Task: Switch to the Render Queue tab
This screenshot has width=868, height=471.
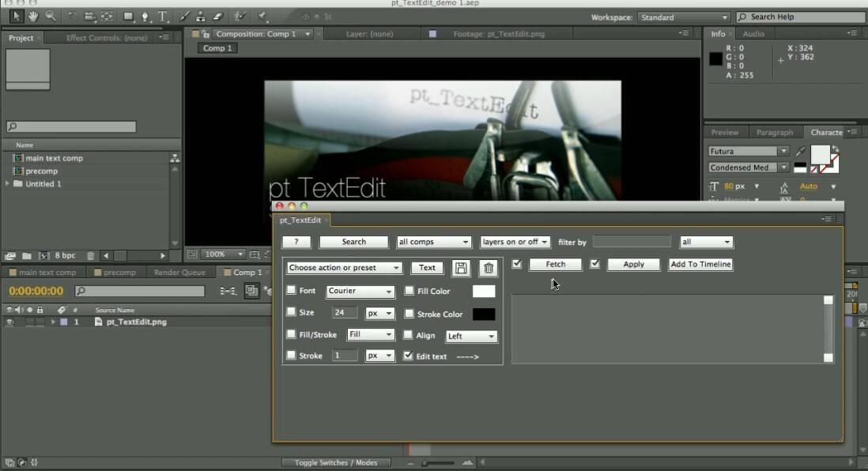Action: pyautogui.click(x=179, y=273)
